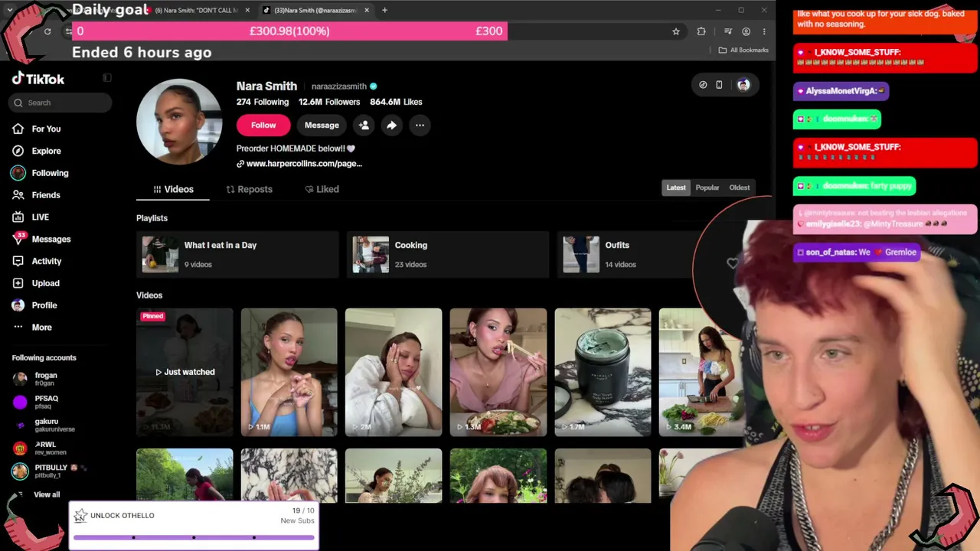Image resolution: width=980 pixels, height=551 pixels.
Task: Open All Bookmarks folder
Action: point(743,51)
